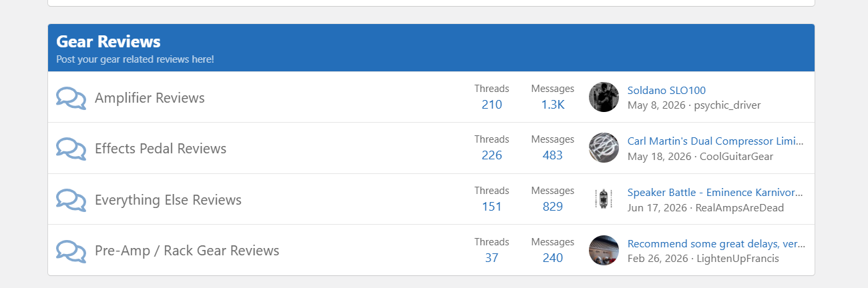Open the Soldano SLO100 thread

tap(666, 90)
